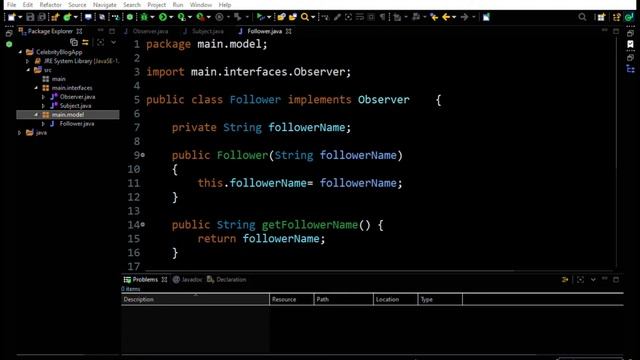Click the Pin Editor icon
The width and height of the screenshot is (640, 360).
pos(486,17)
